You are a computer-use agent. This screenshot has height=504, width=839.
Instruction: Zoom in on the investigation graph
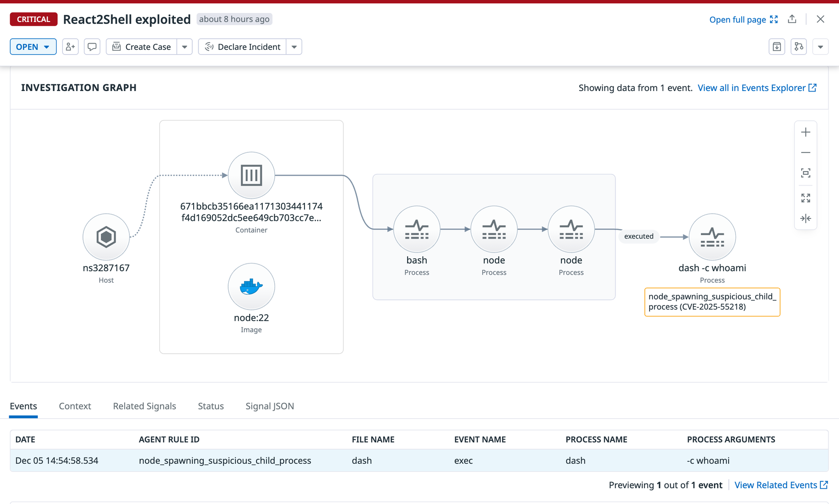806,132
